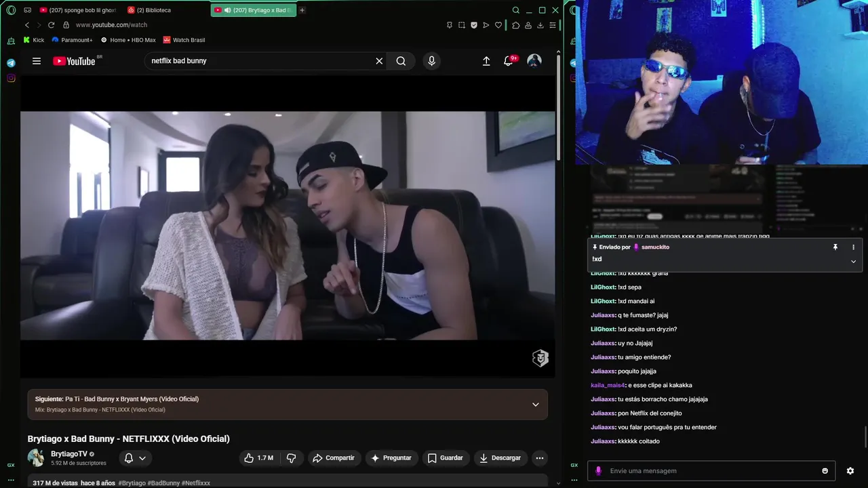Image resolution: width=868 pixels, height=488 pixels.
Task: Click the pin icon in address bar
Action: (449, 25)
